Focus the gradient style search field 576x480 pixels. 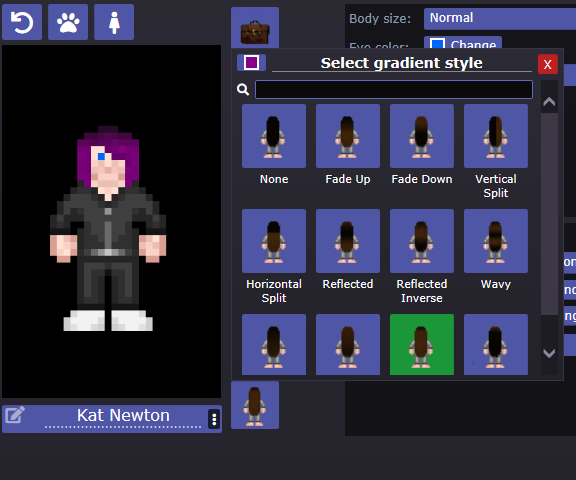[394, 89]
